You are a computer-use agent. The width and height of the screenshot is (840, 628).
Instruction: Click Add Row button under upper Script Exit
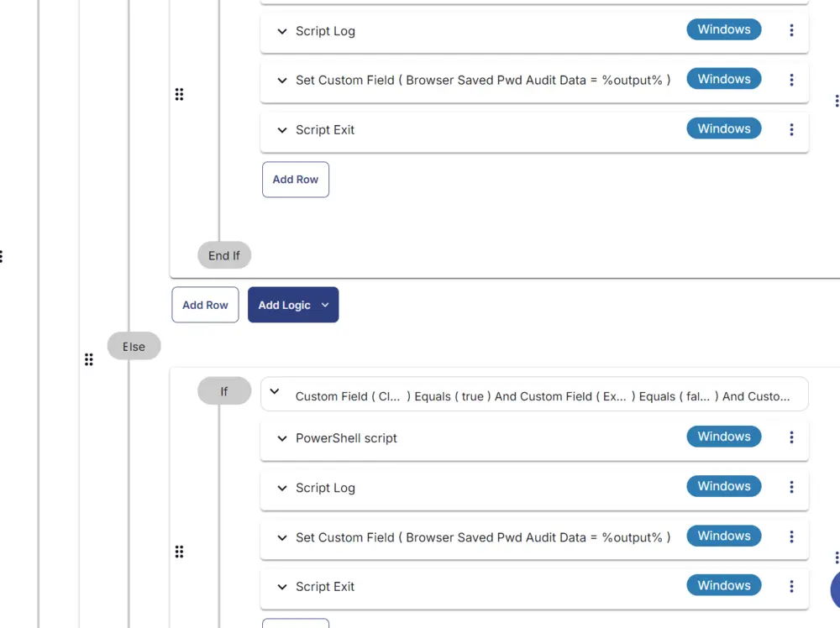(x=296, y=180)
